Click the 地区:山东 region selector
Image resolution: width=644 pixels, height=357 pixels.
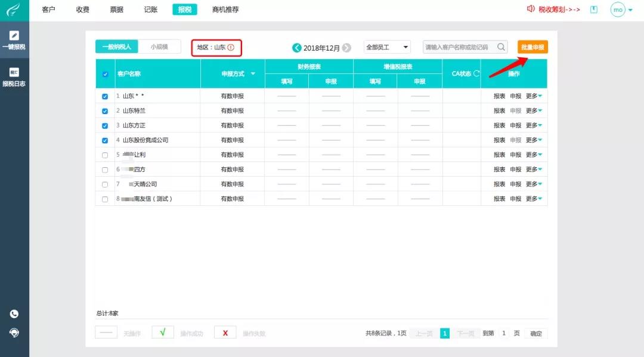[x=216, y=48]
